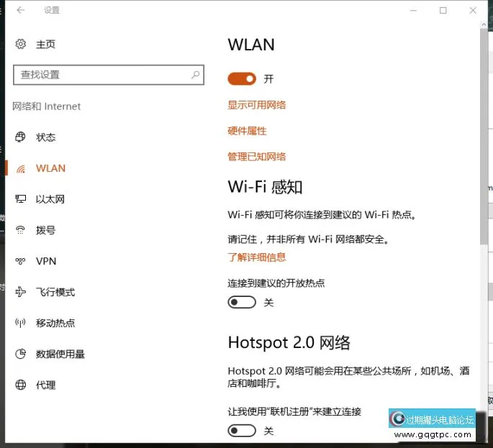Click the 飞行模式 airplane icon
Viewport: 493px width, 448px height.
coord(21,292)
